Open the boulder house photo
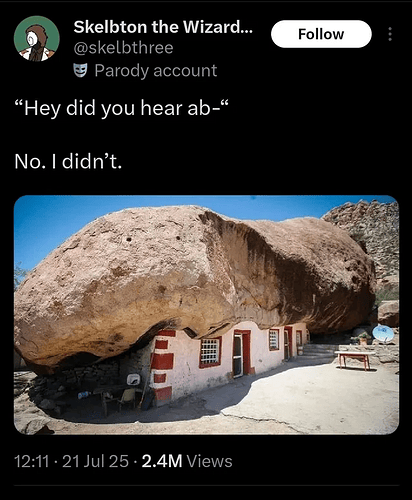 (x=206, y=315)
